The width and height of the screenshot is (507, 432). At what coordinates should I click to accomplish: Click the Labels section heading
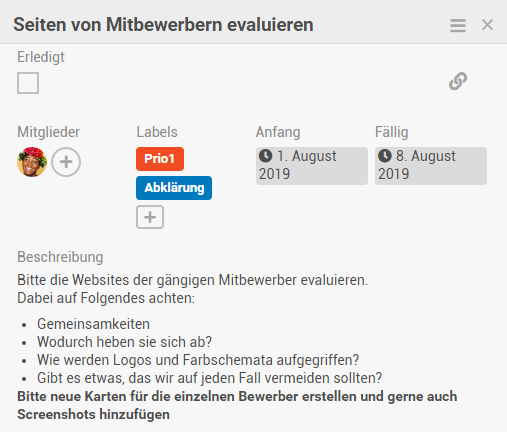click(x=157, y=132)
